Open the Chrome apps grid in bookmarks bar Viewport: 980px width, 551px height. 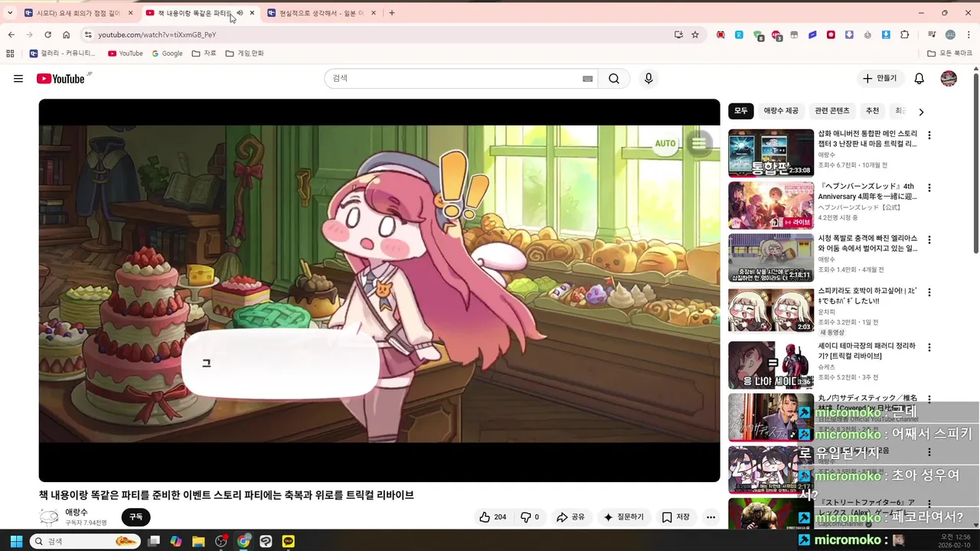[x=10, y=54]
